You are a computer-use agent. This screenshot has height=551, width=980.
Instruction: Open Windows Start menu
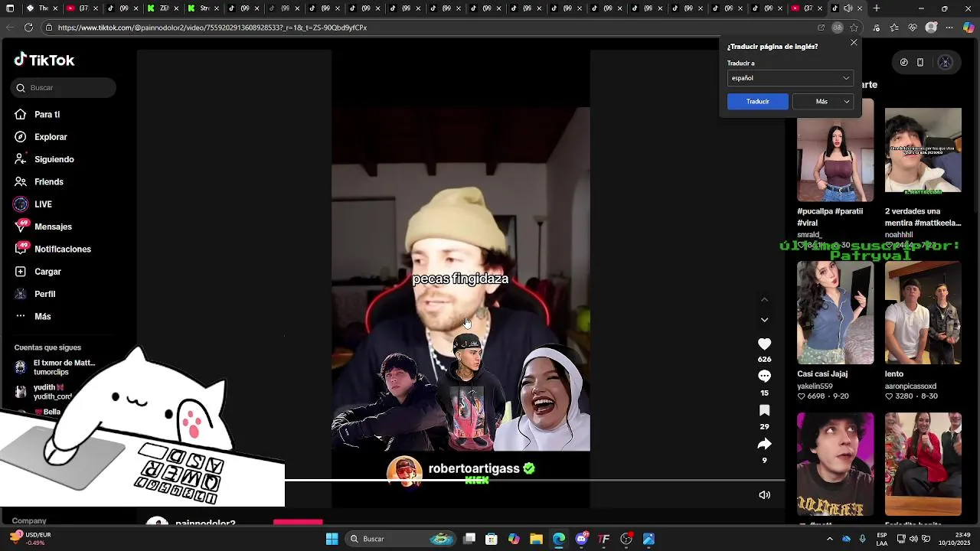tap(332, 540)
